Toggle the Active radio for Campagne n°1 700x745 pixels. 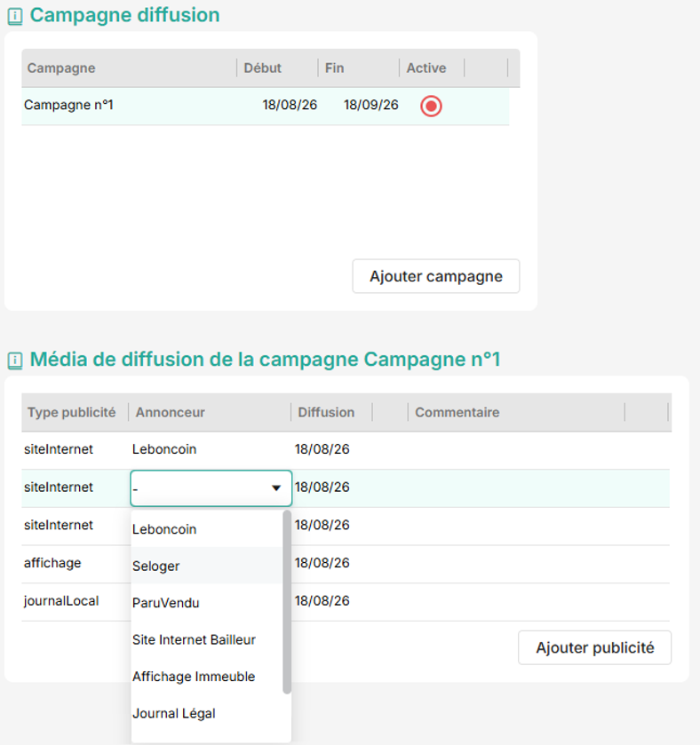coord(431,106)
